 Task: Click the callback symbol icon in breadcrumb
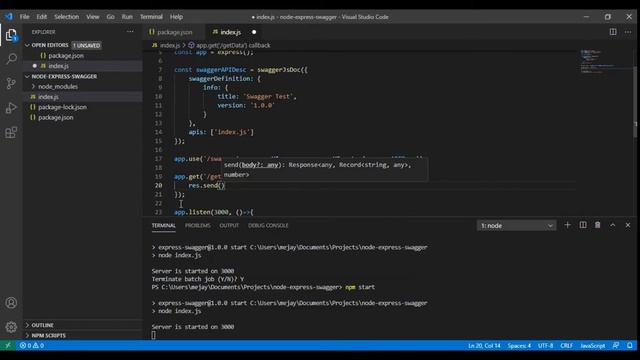coord(191,45)
